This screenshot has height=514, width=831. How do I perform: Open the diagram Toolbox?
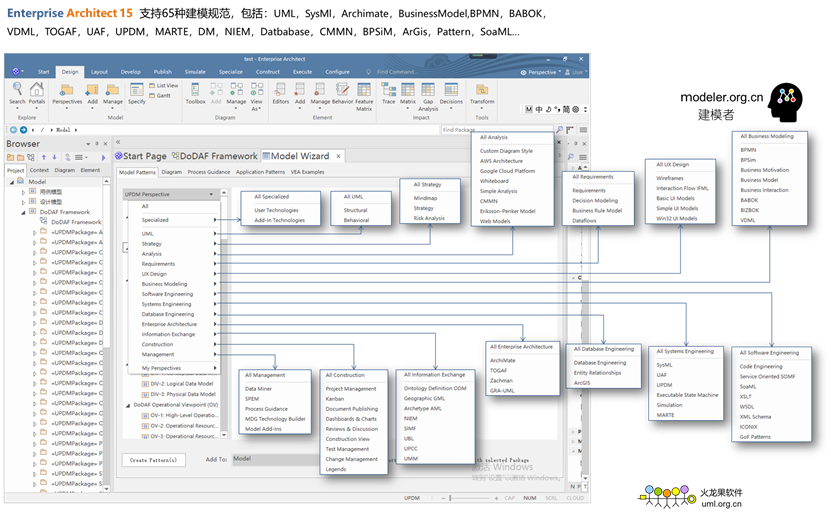196,93
